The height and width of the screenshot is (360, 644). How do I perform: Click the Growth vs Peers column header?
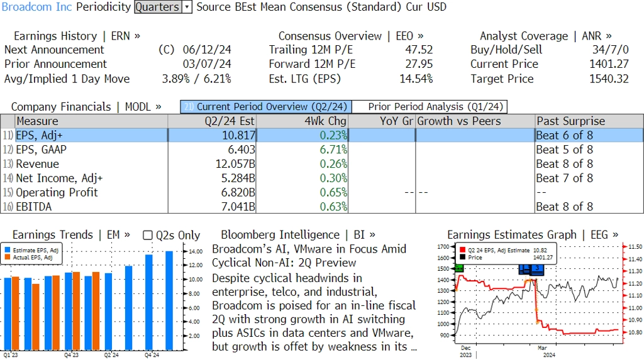475,121
